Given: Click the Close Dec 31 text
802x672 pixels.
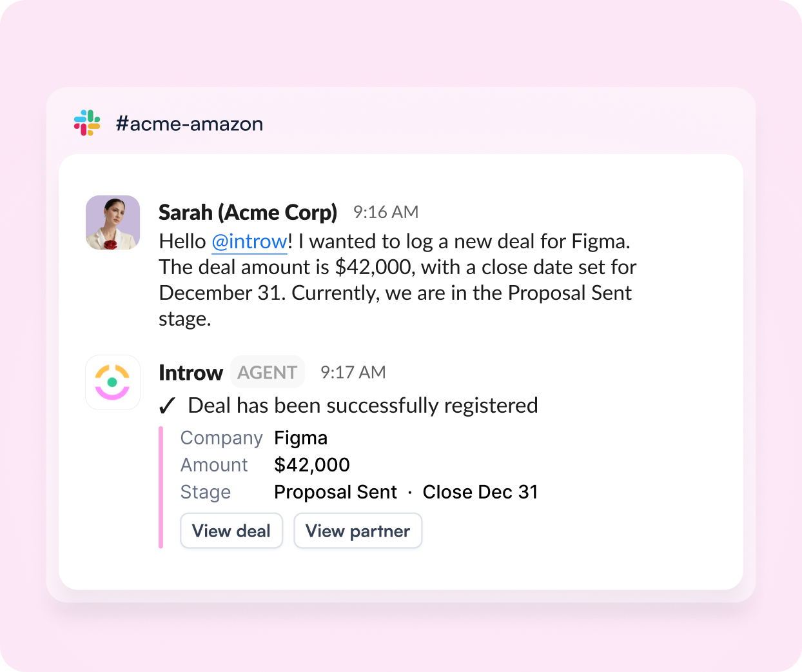Looking at the screenshot, I should [480, 492].
